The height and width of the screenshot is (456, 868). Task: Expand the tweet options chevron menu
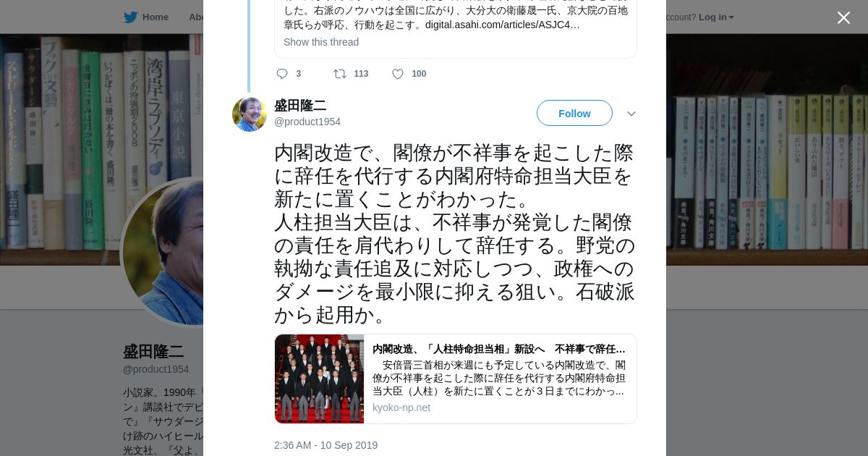coord(631,114)
